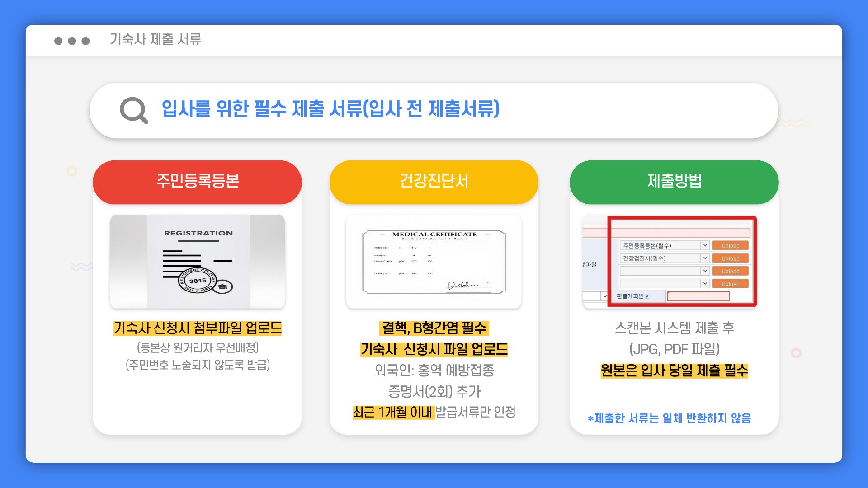Click the small orange circle decoration near the red header
The width and height of the screenshot is (868, 488).
coord(72,171)
